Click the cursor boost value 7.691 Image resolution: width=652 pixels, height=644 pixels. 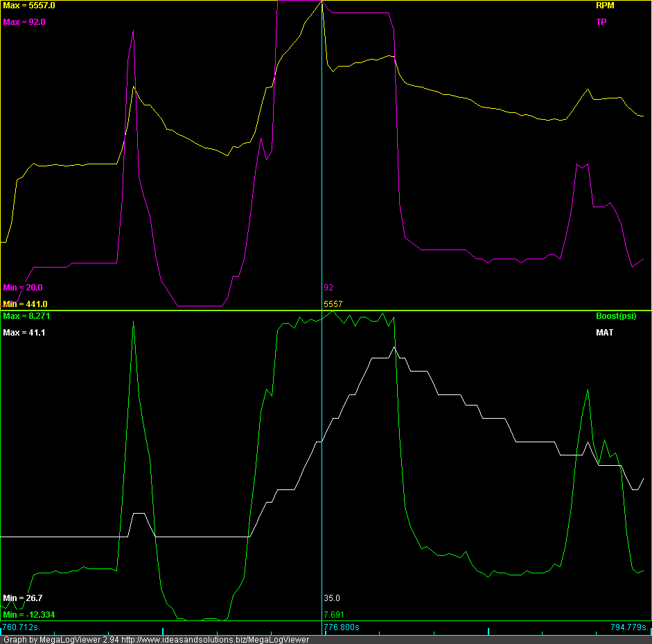tap(333, 615)
